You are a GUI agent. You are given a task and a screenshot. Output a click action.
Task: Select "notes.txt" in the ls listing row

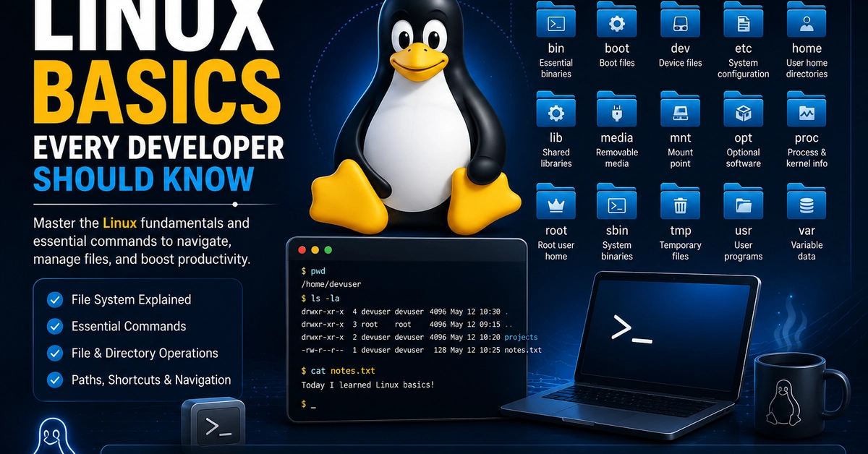[523, 350]
